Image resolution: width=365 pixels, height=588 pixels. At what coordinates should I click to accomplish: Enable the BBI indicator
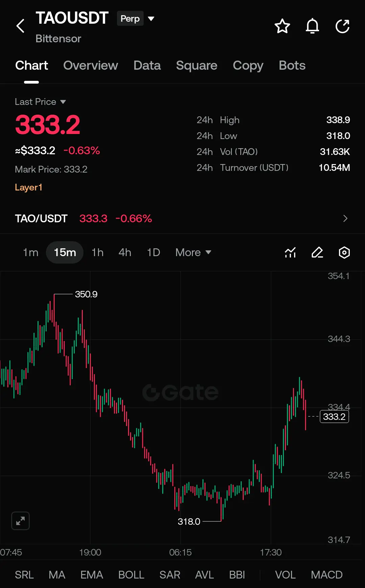click(x=237, y=575)
